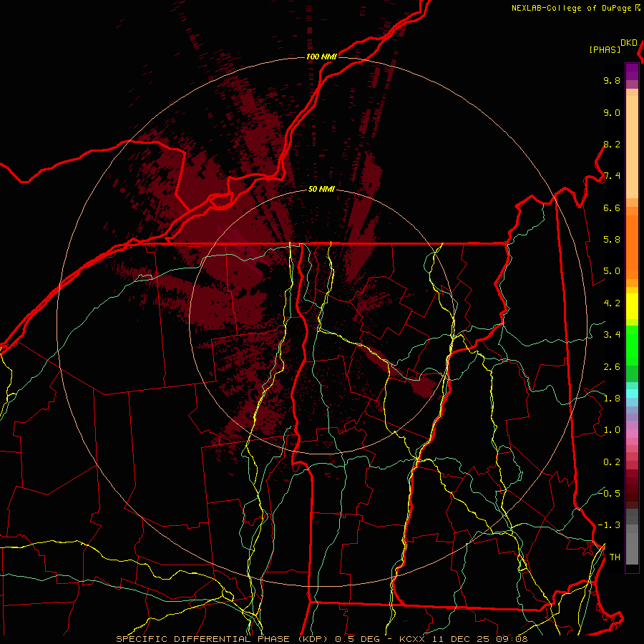Image resolution: width=644 pixels, height=644 pixels.
Task: Click the 3.4 value on the color scale
Action: [x=612, y=335]
